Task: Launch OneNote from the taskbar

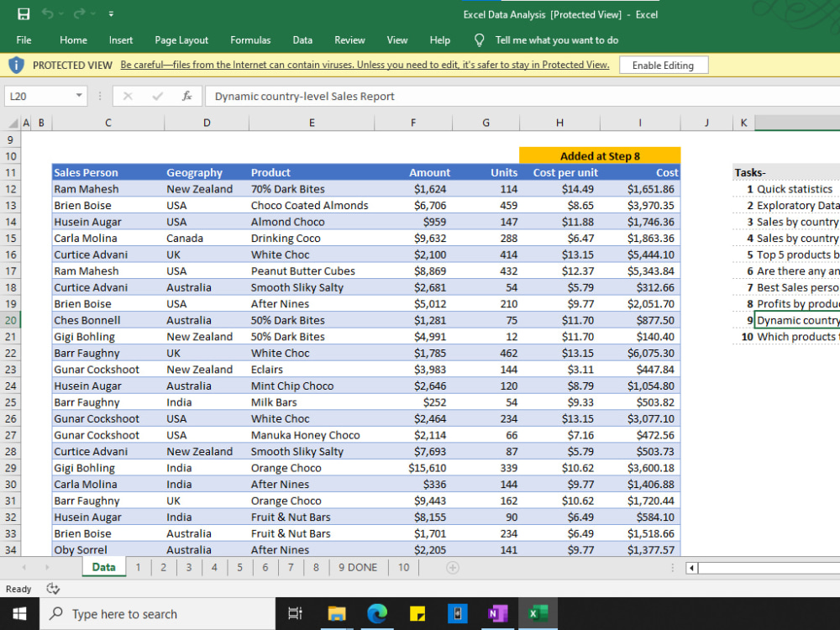Action: pos(498,613)
